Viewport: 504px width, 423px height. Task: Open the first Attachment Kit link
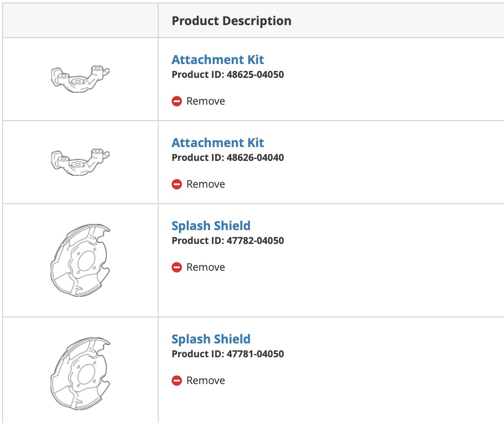tap(217, 60)
